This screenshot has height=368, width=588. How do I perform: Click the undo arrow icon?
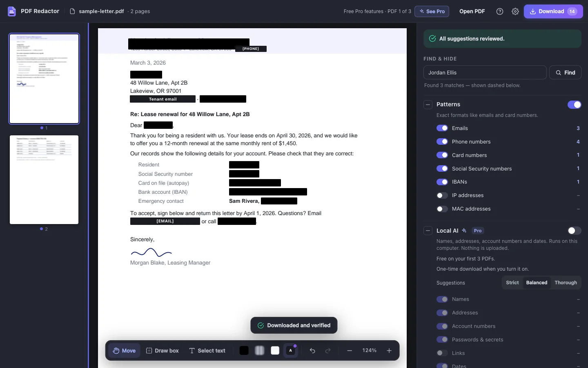tap(312, 350)
